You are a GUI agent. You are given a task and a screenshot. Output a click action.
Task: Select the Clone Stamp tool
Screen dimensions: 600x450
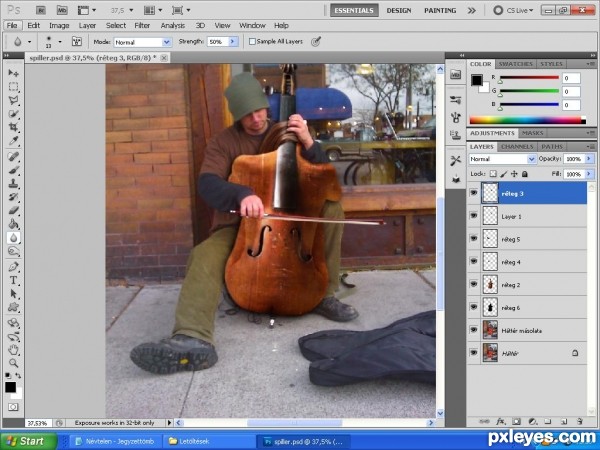13,183
